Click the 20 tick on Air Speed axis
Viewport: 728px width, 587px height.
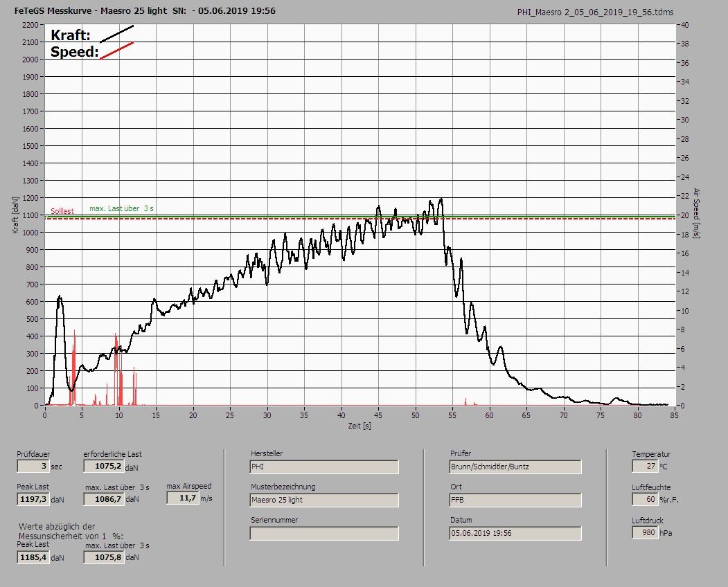(685, 215)
